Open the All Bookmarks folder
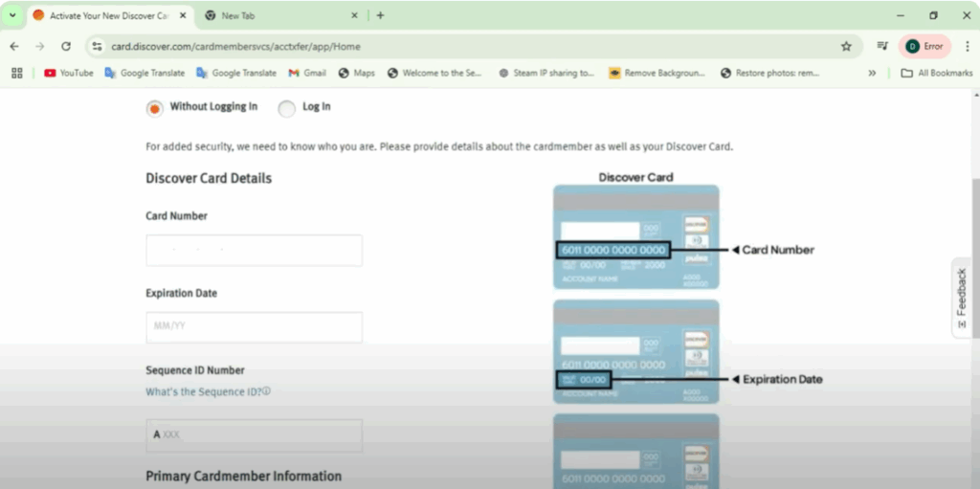Image resolution: width=980 pixels, height=489 pixels. pyautogui.click(x=936, y=73)
